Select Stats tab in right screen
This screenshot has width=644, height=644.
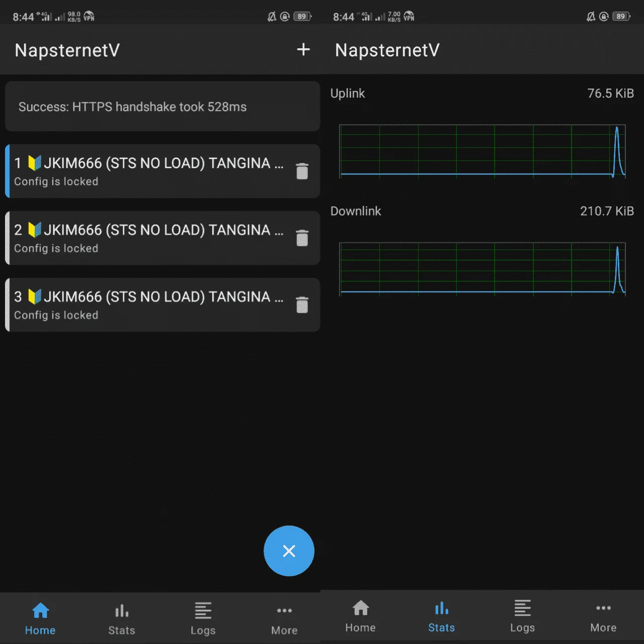(x=442, y=616)
